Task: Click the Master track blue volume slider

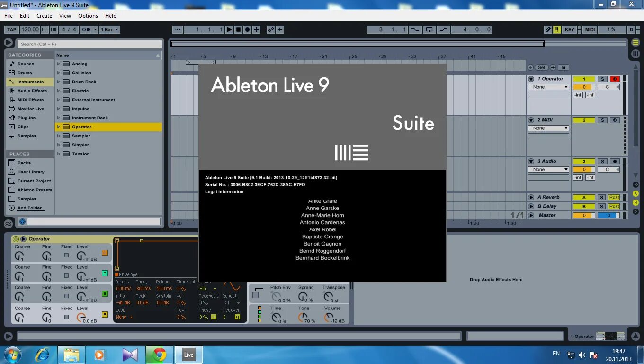Action: pos(608,216)
